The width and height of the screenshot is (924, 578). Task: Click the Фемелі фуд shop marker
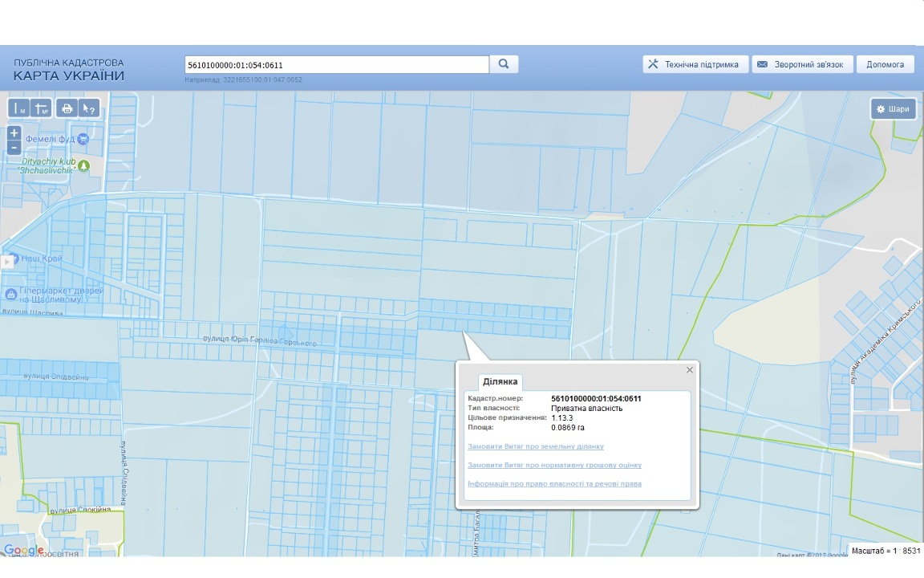[x=83, y=139]
